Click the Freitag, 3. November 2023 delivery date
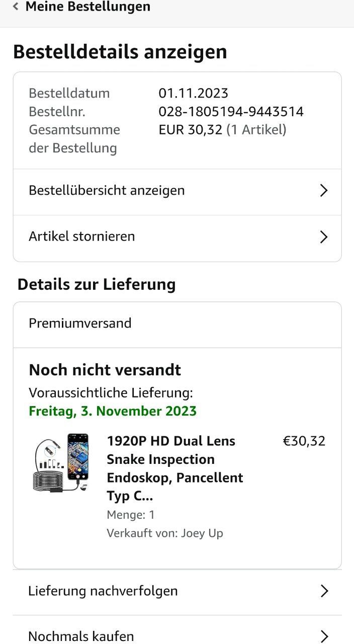This screenshot has width=354, height=644. (x=113, y=411)
